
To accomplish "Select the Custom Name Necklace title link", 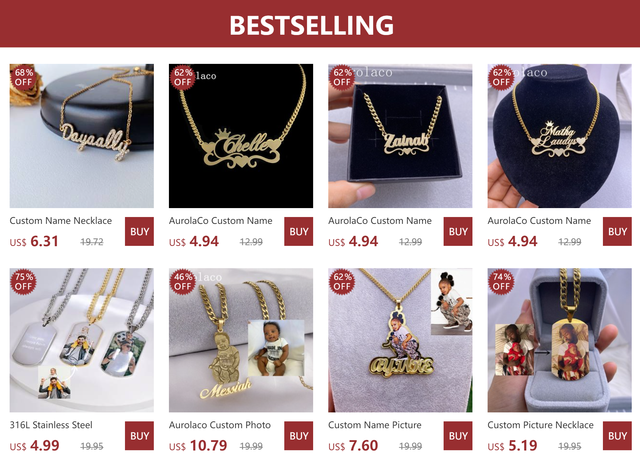I will point(61,221).
